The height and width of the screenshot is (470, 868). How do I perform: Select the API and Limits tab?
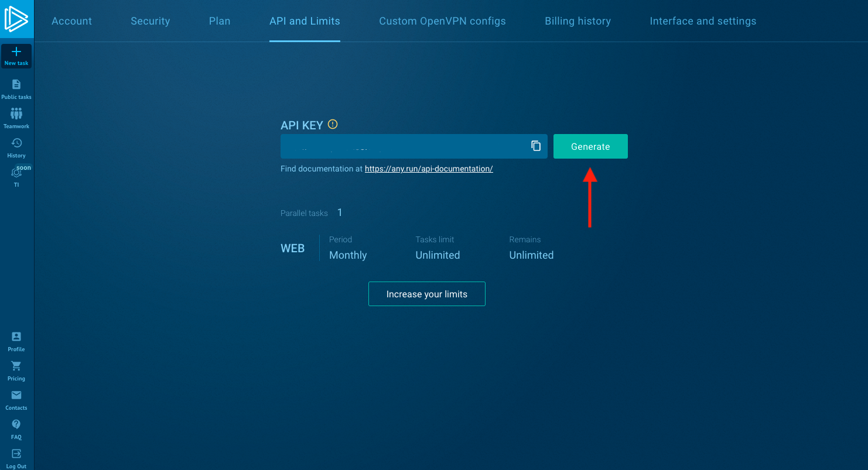click(x=305, y=21)
